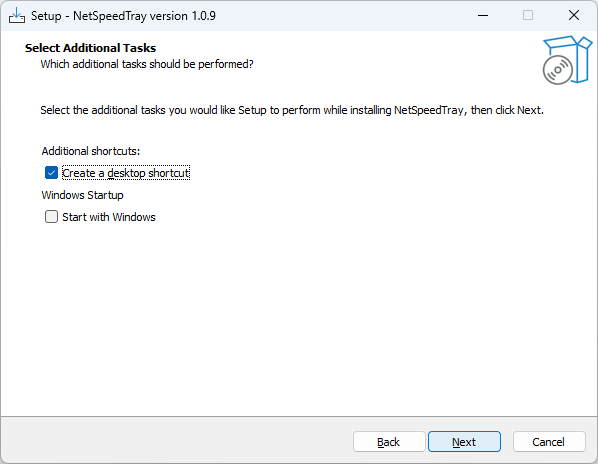Screen dimensions: 598x464
Task: Go back to the previous setup page
Action: [389, 442]
